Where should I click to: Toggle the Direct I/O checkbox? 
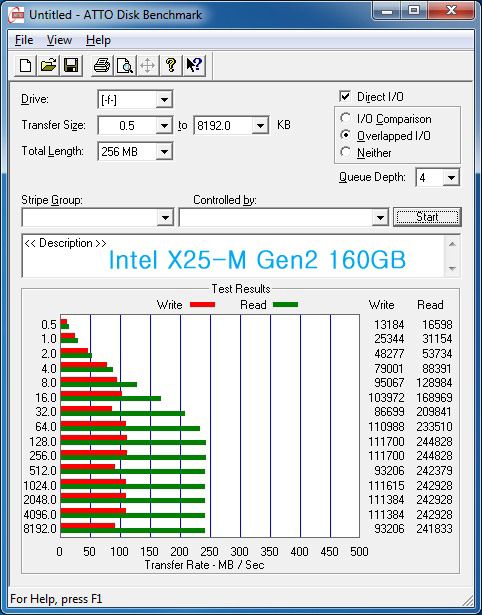pos(345,96)
